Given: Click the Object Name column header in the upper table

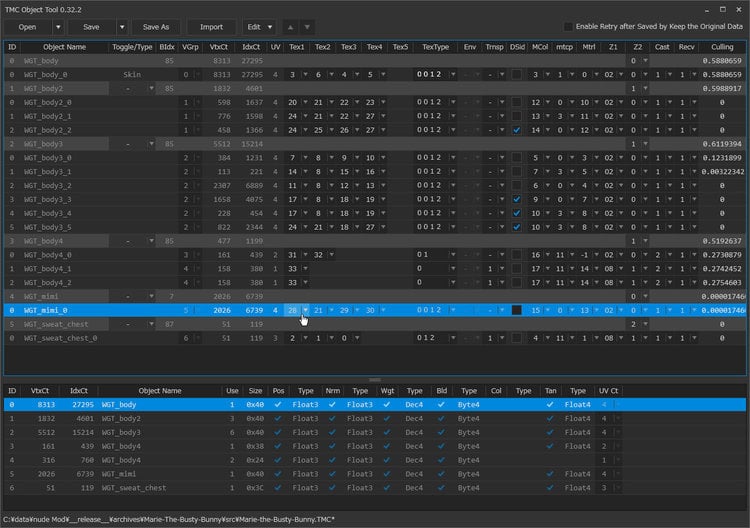Looking at the screenshot, I should tap(65, 47).
